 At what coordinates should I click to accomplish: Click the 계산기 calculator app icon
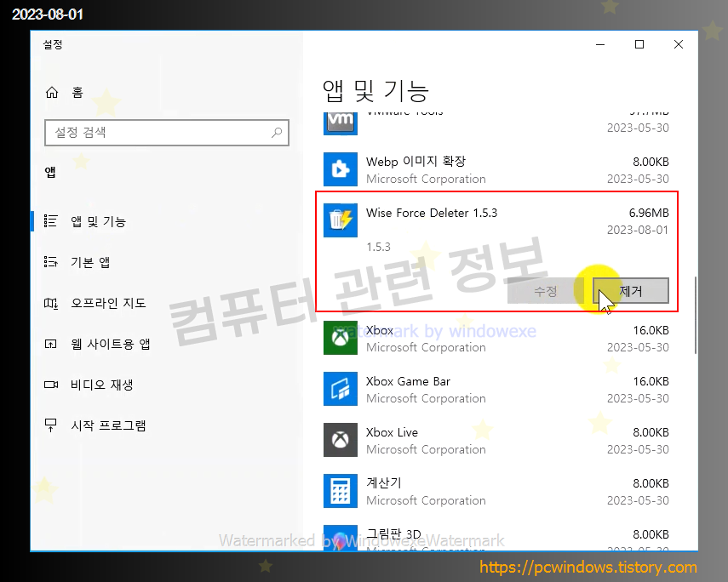tap(341, 491)
